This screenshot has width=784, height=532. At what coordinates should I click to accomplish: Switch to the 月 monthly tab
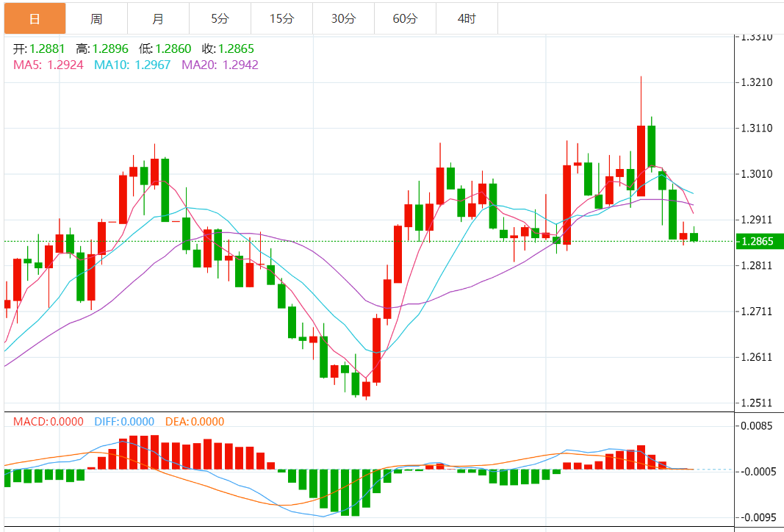158,19
